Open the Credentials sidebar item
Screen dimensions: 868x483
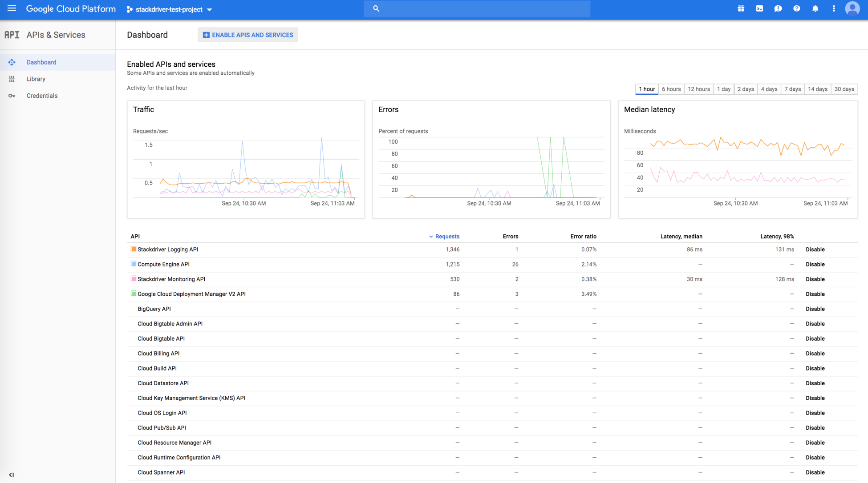click(x=58, y=96)
